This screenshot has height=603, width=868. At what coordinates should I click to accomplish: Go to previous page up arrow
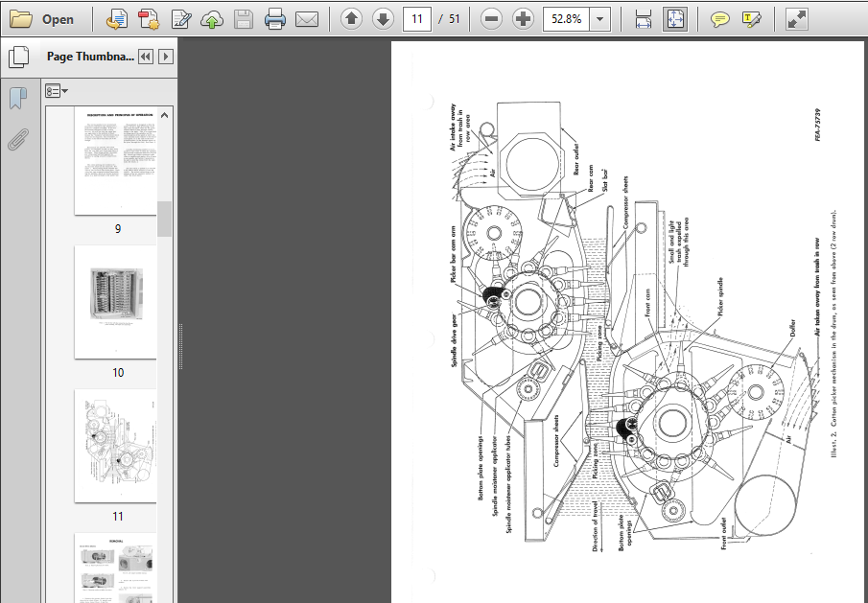(x=351, y=19)
